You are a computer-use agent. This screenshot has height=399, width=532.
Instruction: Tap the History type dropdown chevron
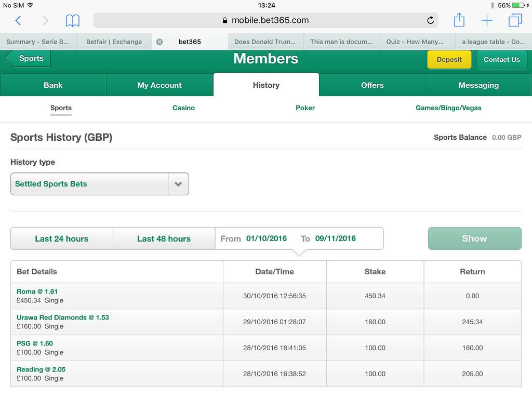point(179,184)
